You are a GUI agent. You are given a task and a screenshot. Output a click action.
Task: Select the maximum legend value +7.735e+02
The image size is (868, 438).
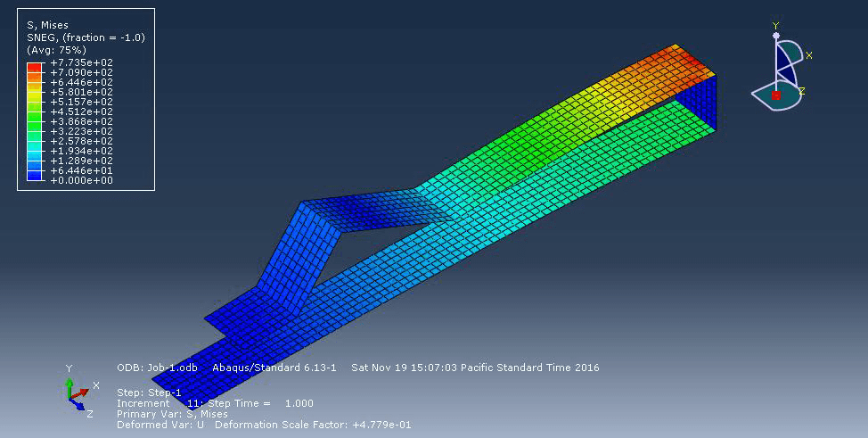pyautogui.click(x=81, y=62)
